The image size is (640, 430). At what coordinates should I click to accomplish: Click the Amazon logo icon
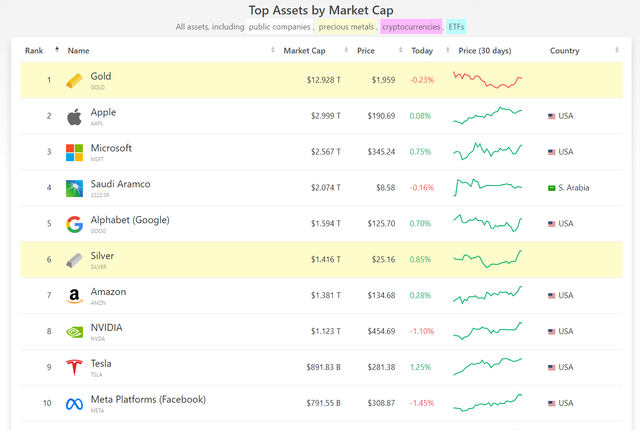(x=74, y=296)
